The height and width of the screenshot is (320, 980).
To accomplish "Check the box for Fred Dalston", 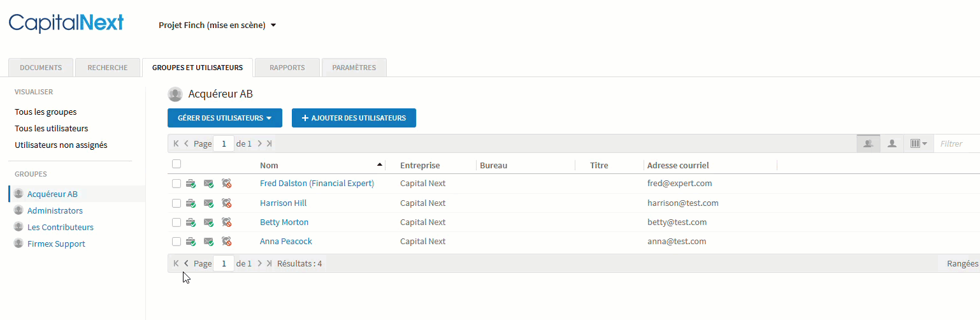I will click(x=177, y=184).
